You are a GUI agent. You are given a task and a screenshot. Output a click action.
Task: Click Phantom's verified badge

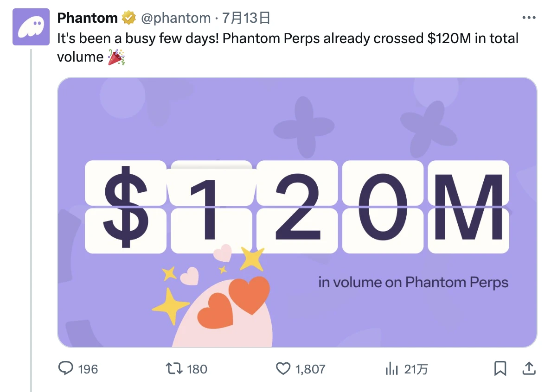point(128,18)
